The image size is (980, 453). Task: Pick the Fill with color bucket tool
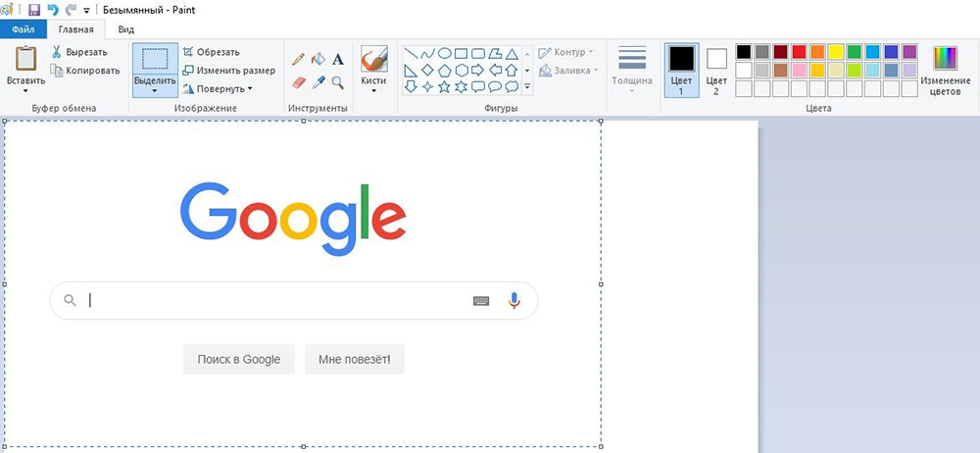[x=318, y=59]
